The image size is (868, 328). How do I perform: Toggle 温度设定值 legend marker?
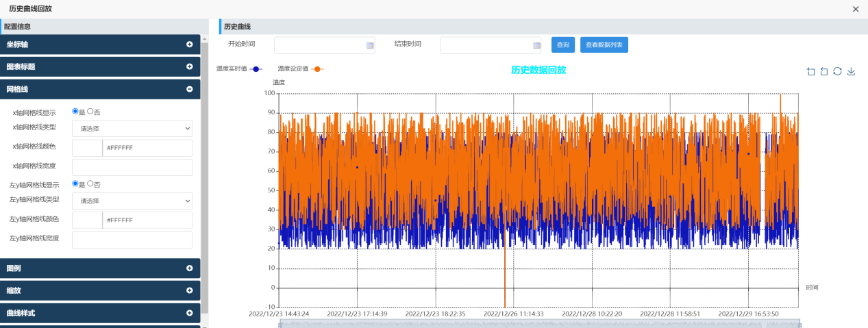(317, 69)
